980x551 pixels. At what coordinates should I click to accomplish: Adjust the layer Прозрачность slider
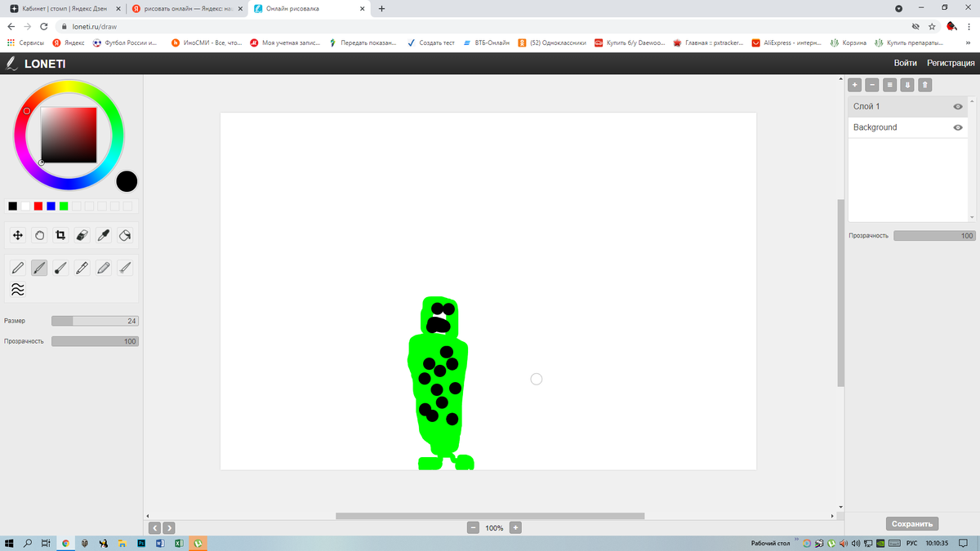(x=934, y=235)
